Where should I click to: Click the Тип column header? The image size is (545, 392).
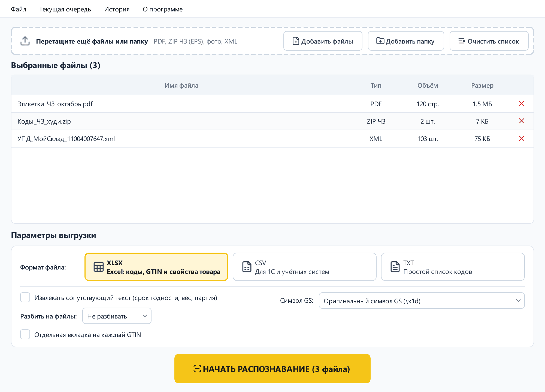tap(376, 85)
